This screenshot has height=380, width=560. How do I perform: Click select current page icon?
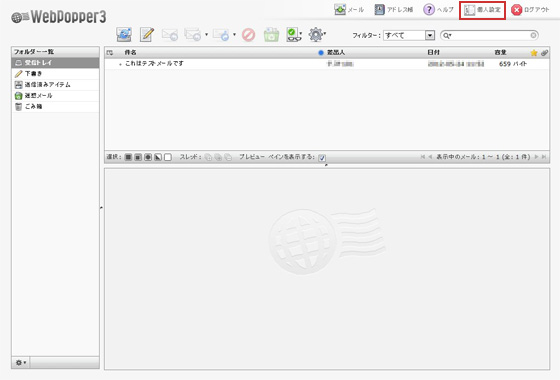[x=138, y=157]
